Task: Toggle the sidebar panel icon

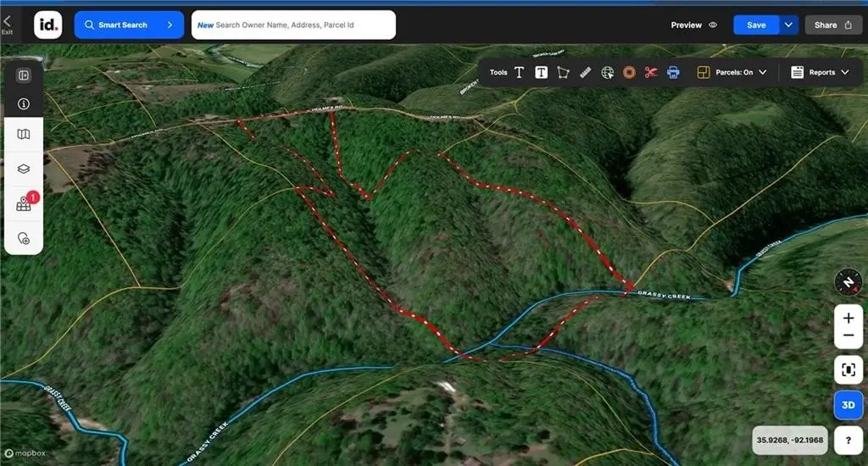Action: pyautogui.click(x=24, y=75)
